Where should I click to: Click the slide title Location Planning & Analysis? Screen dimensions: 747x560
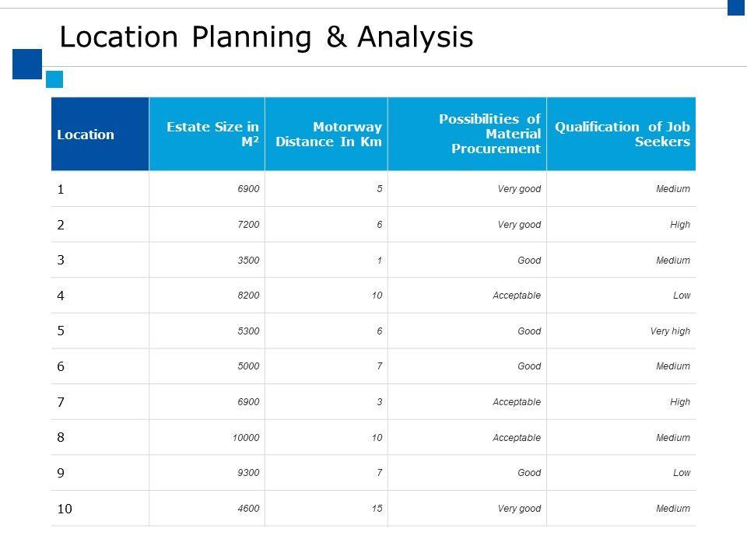[266, 37]
